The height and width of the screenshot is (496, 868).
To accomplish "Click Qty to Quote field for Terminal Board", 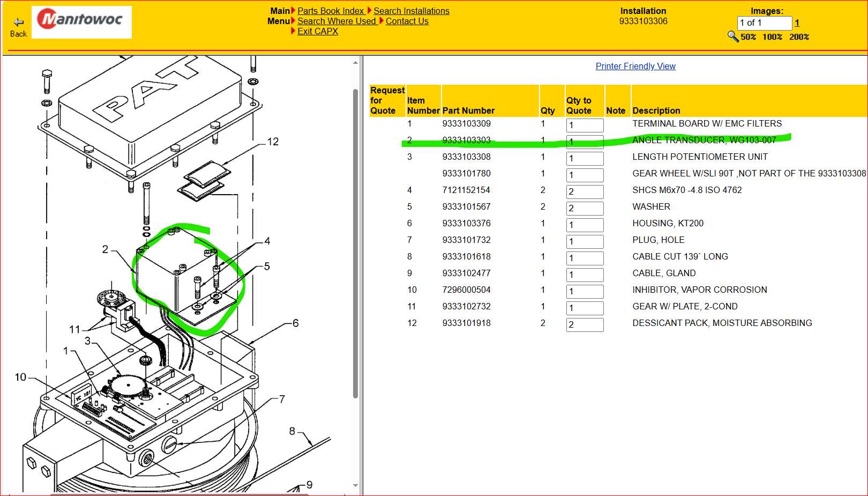I will click(585, 125).
